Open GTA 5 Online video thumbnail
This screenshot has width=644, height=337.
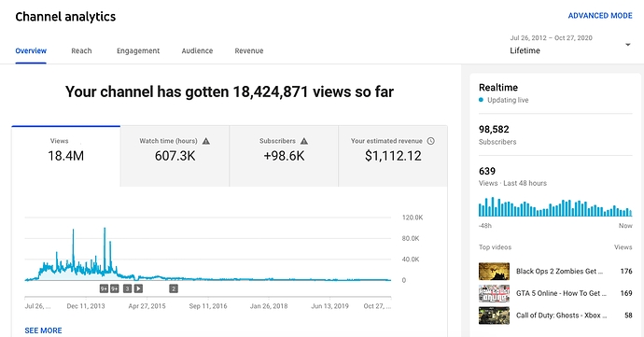(494, 293)
